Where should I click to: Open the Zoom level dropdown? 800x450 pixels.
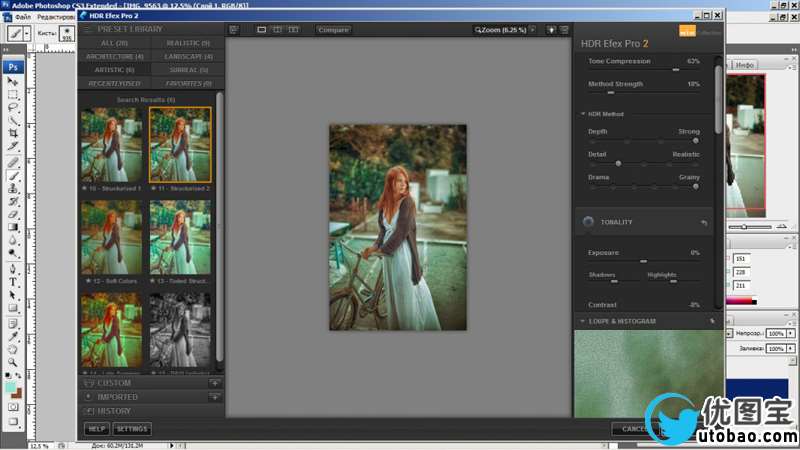(533, 30)
